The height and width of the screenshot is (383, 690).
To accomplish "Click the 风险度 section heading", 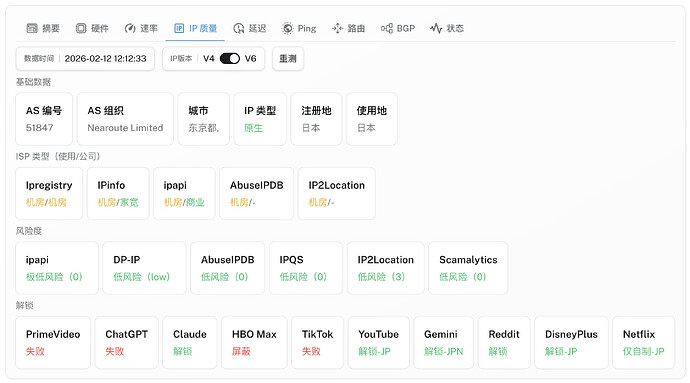I will click(x=29, y=231).
